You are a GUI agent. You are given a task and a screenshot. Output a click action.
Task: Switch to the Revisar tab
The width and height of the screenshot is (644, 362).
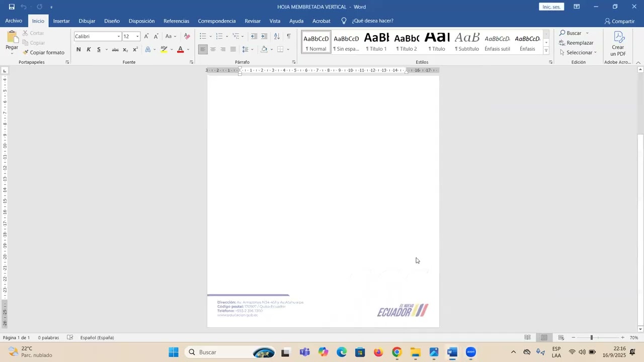253,21
